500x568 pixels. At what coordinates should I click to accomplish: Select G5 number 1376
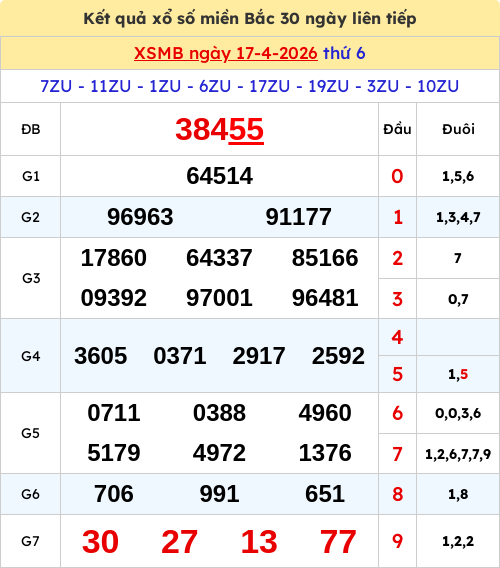[325, 453]
